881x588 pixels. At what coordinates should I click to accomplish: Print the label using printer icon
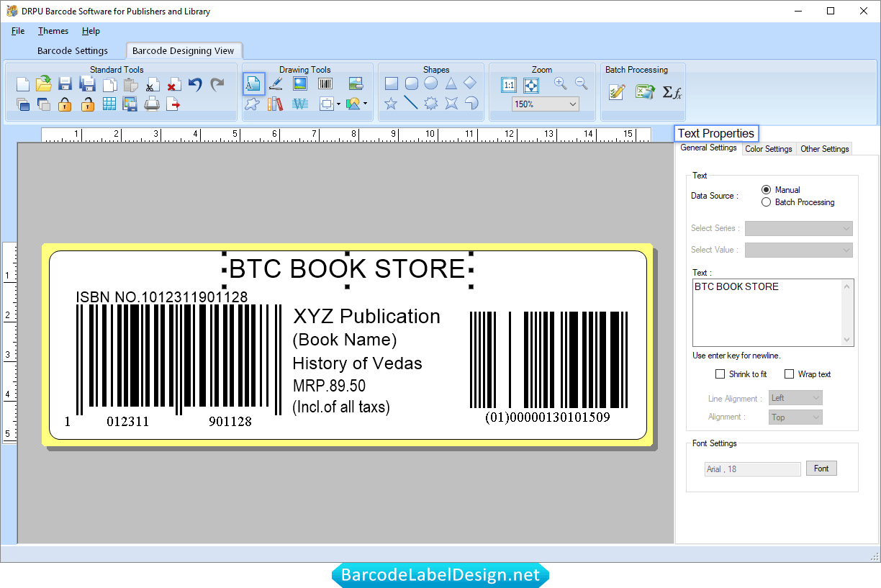pos(152,104)
